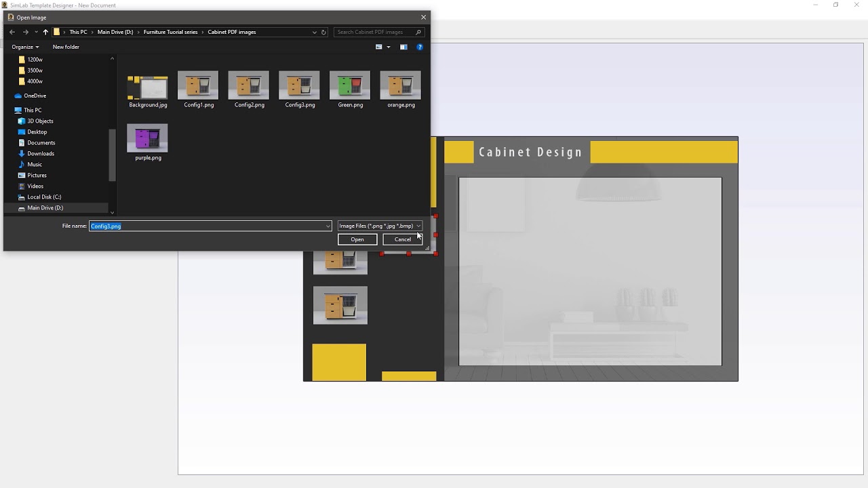Click the Up one level arrow
The image size is (868, 488).
click(45, 32)
